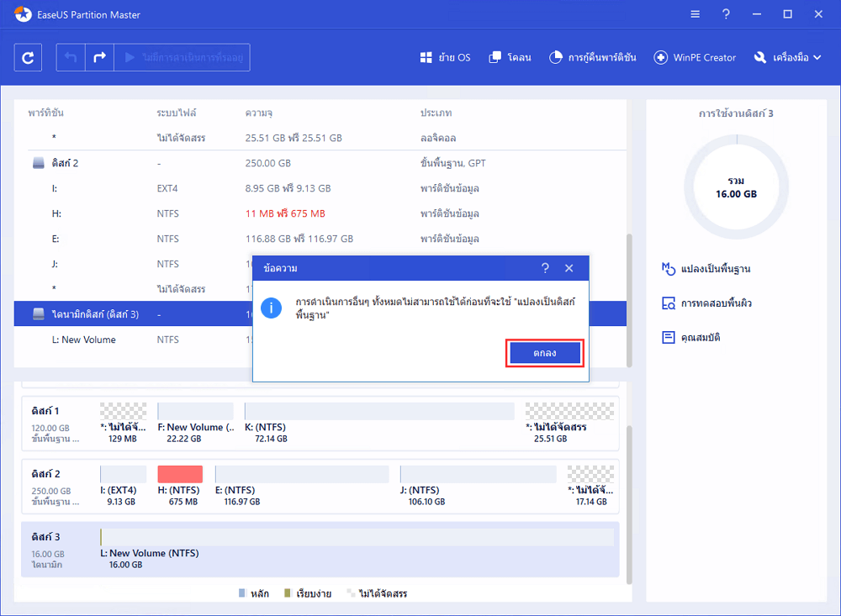Select ไดนามิกดิสก์ (ดิสก์ 3) row
The image size is (841, 616).
point(133,314)
